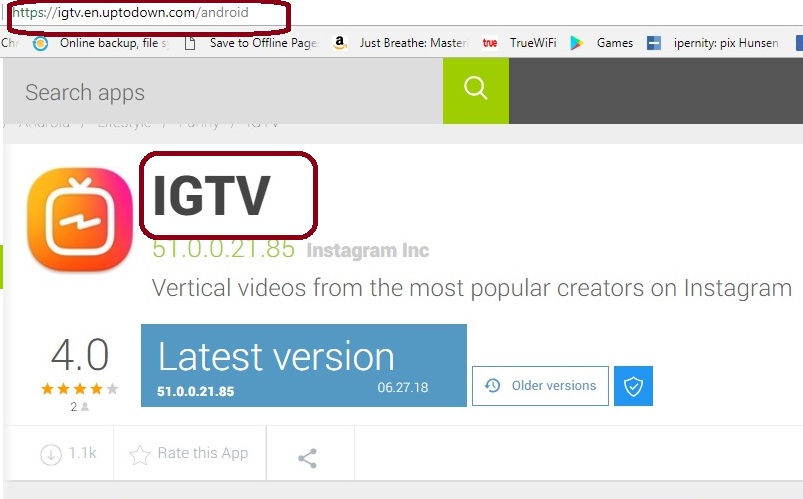The height and width of the screenshot is (499, 803).
Task: Open the Just Breathe Amazon bookmark
Action: (x=400, y=43)
